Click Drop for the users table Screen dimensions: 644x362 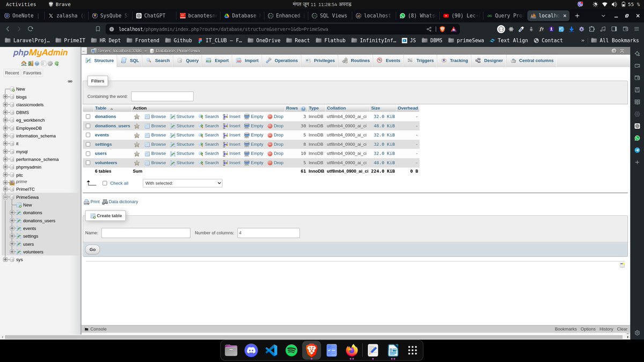(x=275, y=153)
